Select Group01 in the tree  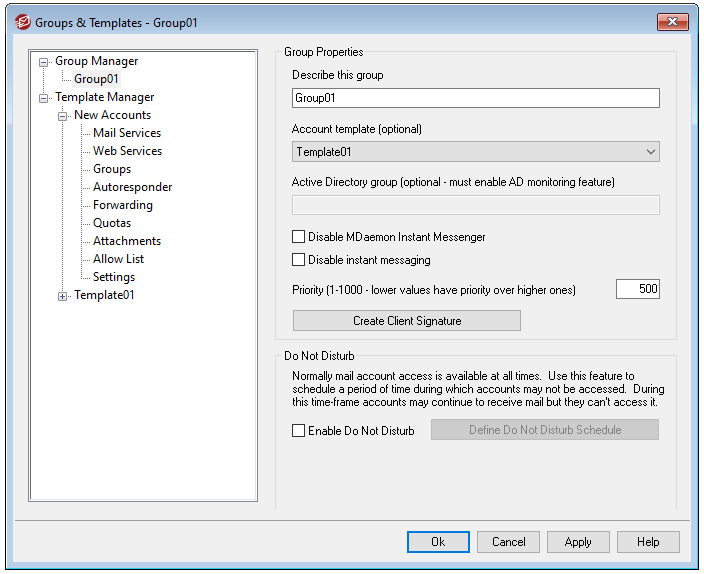pos(96,79)
